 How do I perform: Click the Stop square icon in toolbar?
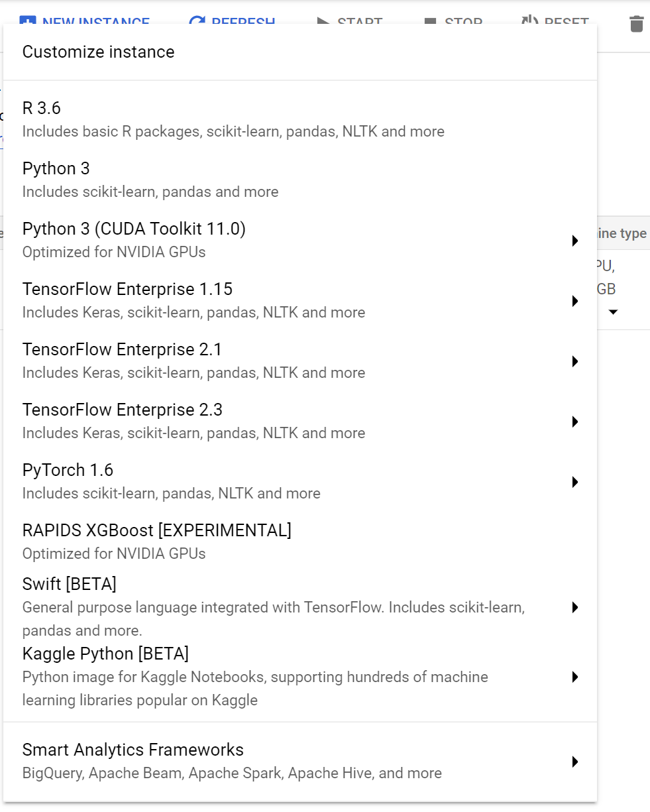[430, 22]
